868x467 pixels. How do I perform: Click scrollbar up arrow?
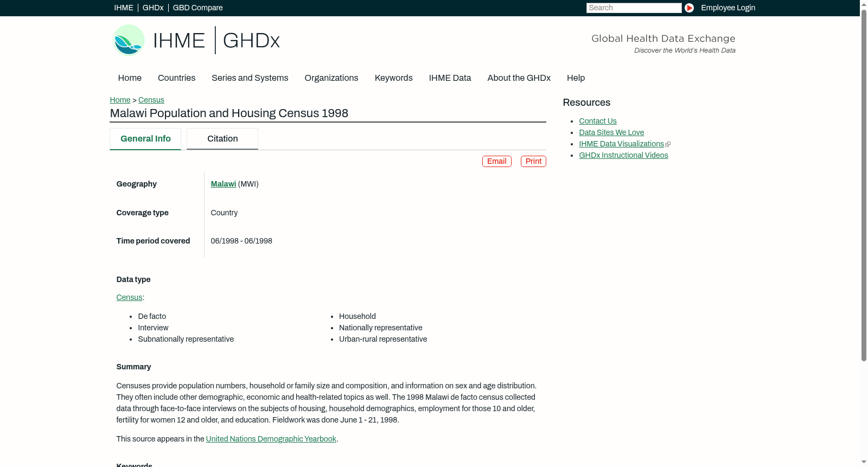click(x=864, y=4)
